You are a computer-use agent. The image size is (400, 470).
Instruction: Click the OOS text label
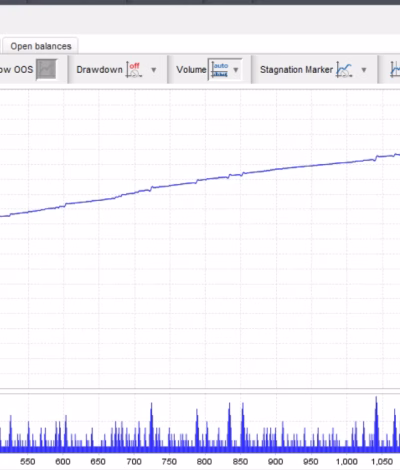(23, 69)
